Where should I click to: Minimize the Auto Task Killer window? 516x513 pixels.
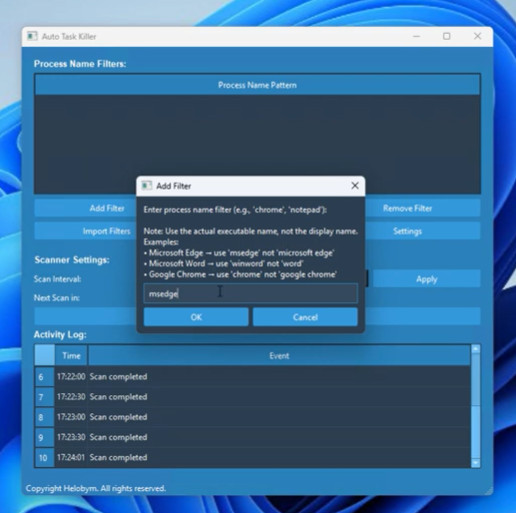click(x=417, y=36)
